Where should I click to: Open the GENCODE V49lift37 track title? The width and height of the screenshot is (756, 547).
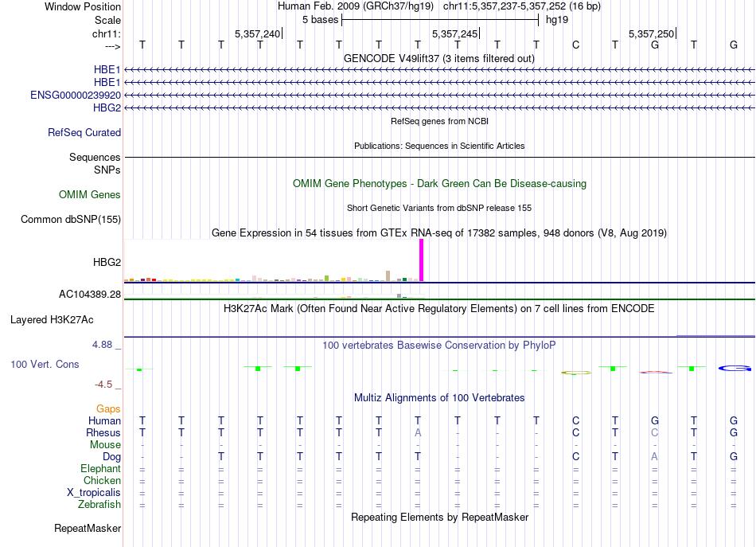coord(439,58)
